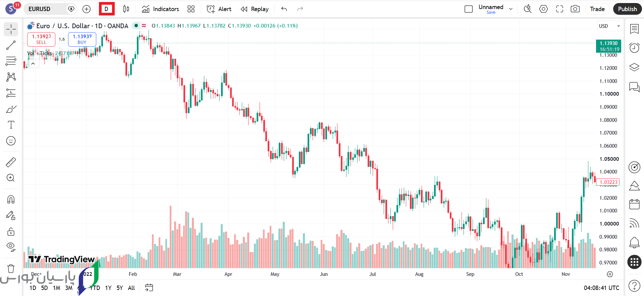Toggle the layout checkbox beside Unnamed
The width and height of the screenshot is (644, 296).
click(469, 9)
